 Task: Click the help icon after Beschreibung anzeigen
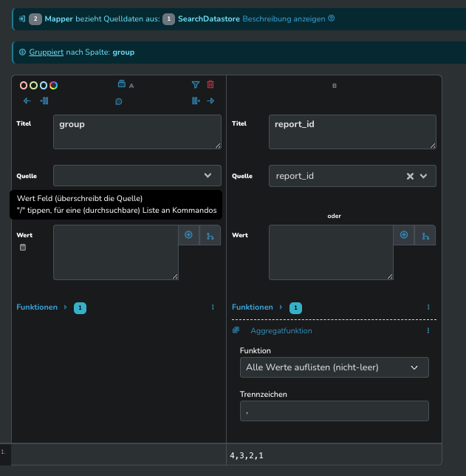coord(332,18)
